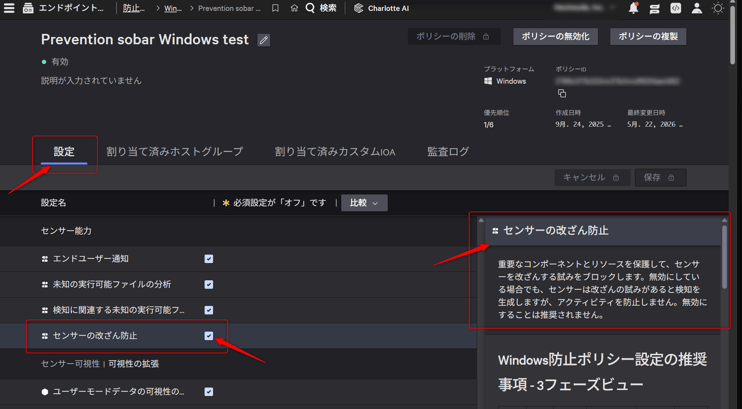The width and height of the screenshot is (742, 409).
Task: Toggle the light/dark theme sun icon
Action: pyautogui.click(x=718, y=8)
